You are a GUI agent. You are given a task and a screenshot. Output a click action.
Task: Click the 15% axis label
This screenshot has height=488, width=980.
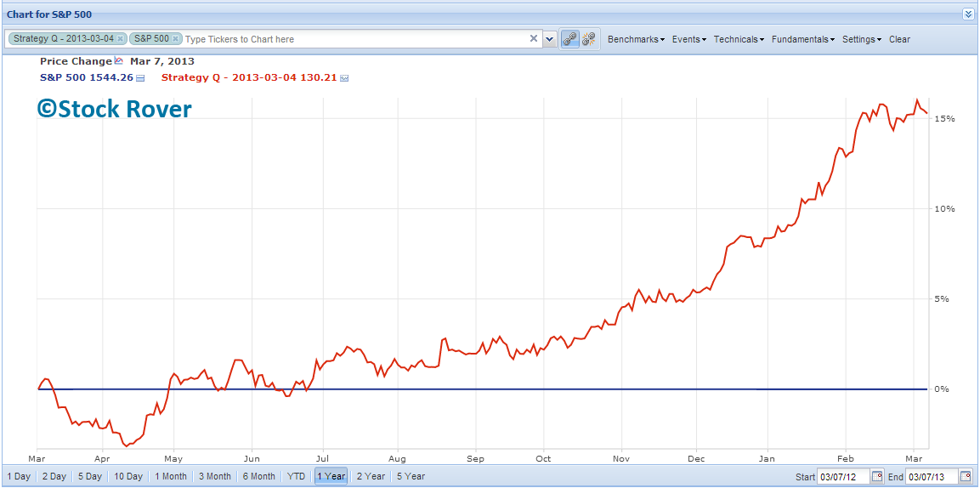pyautogui.click(x=945, y=118)
